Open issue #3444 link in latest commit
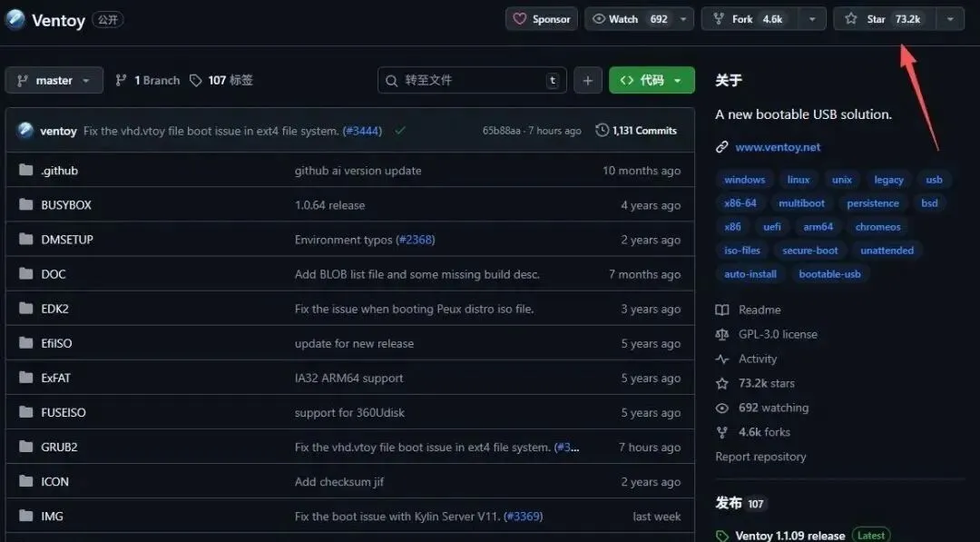The width and height of the screenshot is (980, 542). tap(362, 131)
